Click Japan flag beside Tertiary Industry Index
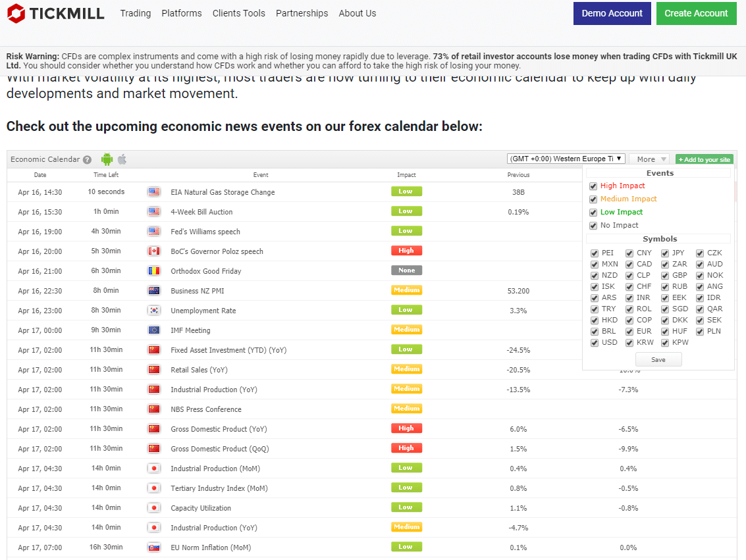The image size is (746, 560). [153, 488]
